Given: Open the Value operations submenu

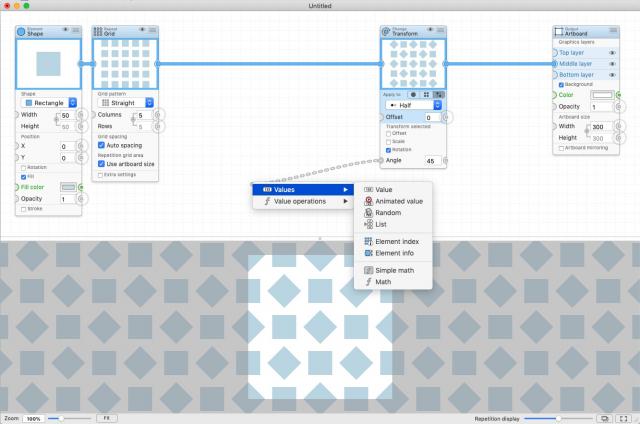Looking at the screenshot, I should click(x=303, y=201).
